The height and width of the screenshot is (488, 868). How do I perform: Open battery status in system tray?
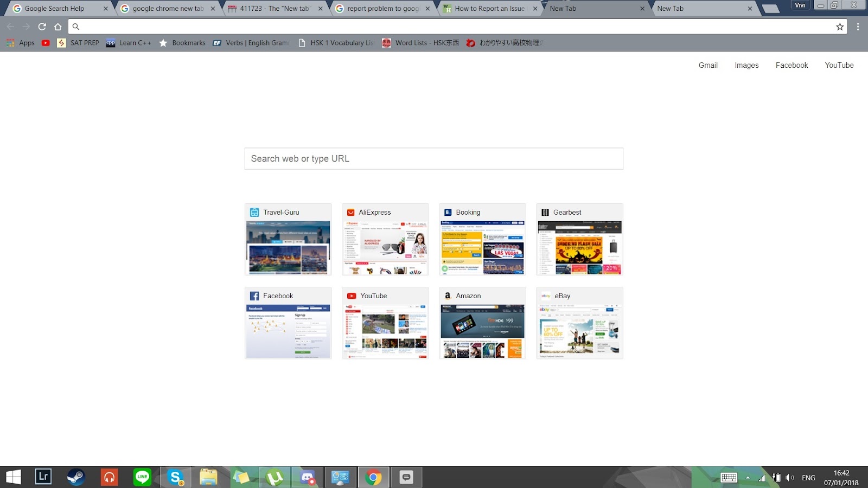point(776,478)
